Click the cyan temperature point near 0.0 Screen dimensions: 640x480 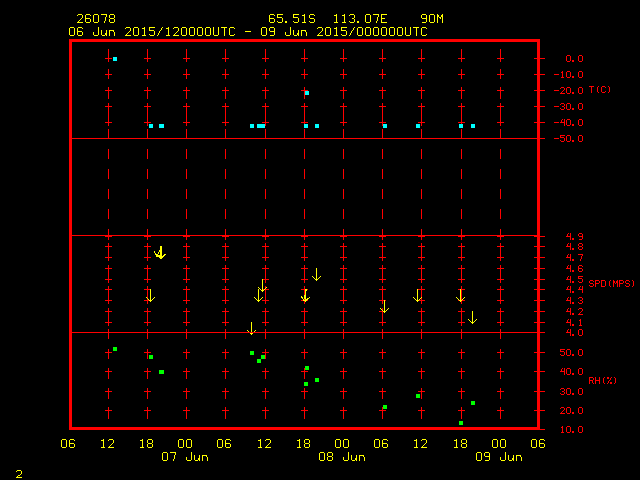point(115,59)
